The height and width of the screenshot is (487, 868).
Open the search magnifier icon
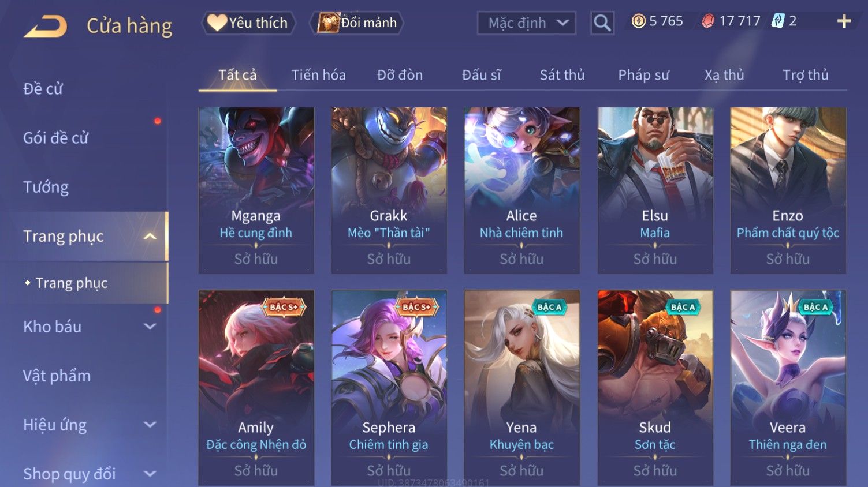point(602,23)
